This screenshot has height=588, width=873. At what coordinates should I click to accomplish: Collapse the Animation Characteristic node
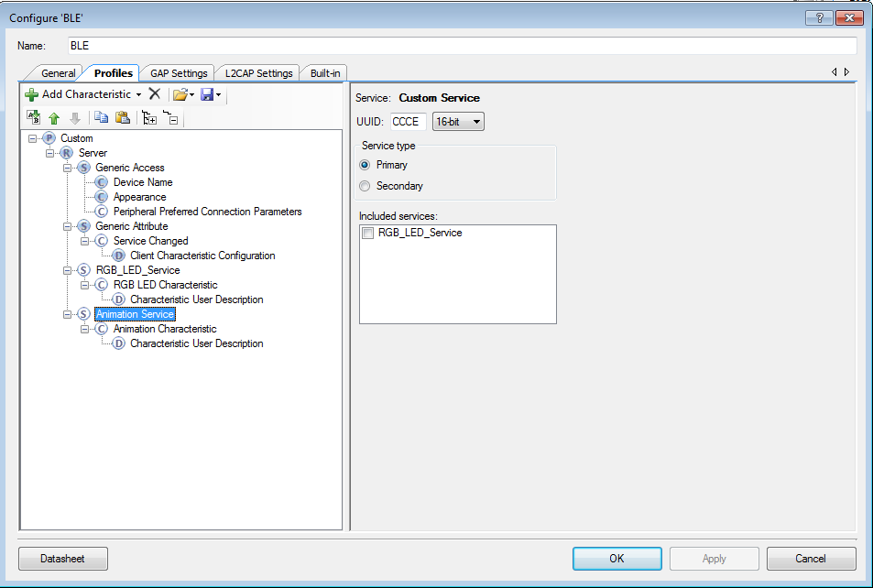84,329
